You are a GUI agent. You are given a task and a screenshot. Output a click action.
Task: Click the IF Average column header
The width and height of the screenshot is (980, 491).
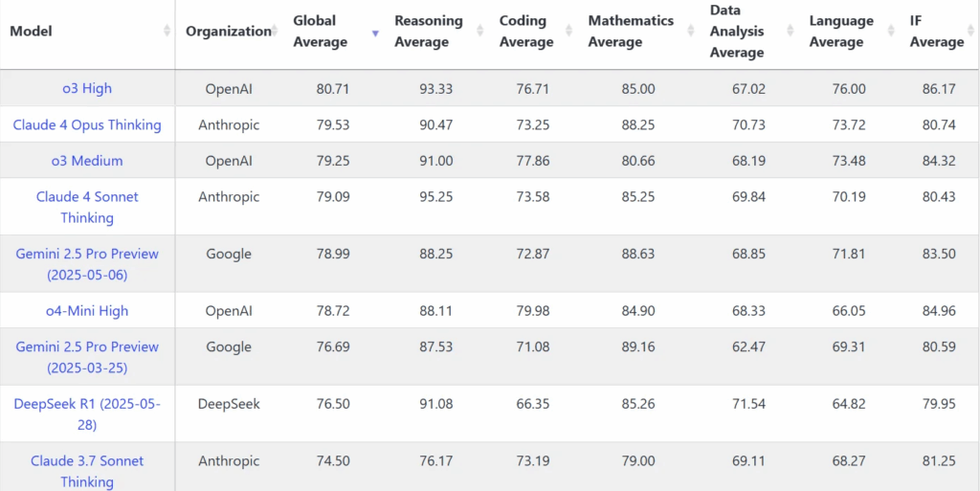[937, 32]
